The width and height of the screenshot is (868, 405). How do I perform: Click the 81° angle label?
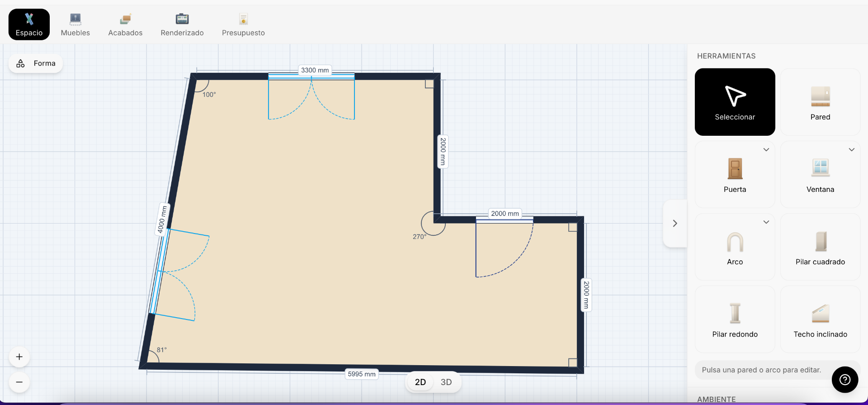point(162,350)
